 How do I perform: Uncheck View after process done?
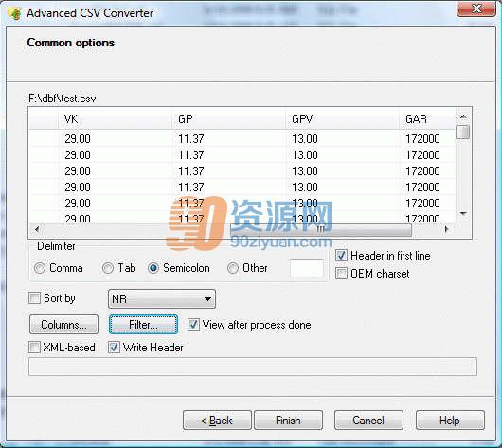(x=193, y=324)
